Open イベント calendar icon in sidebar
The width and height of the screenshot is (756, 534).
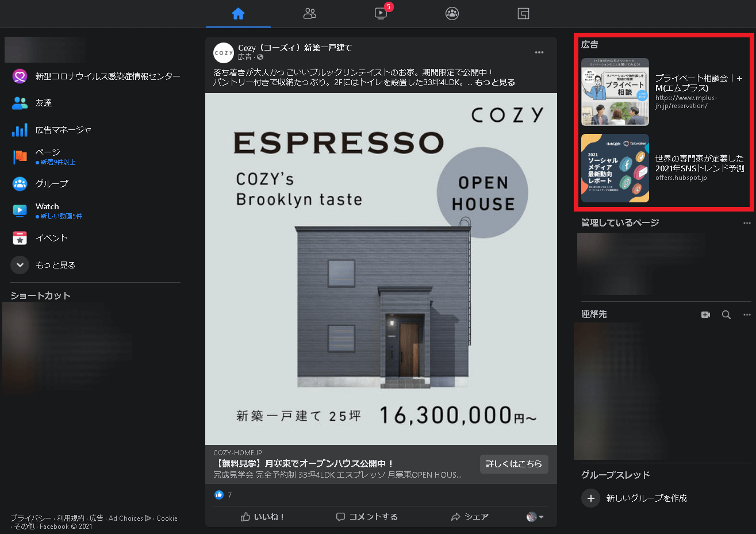(20, 237)
